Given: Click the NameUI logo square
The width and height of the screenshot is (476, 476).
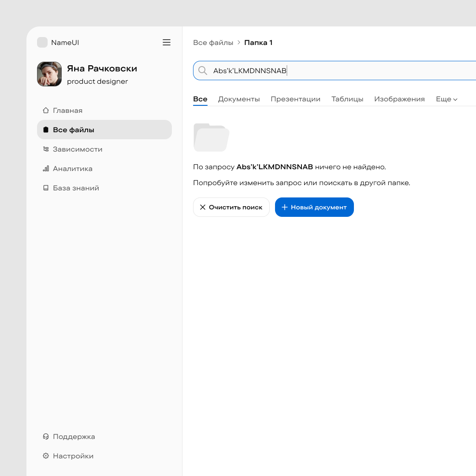Looking at the screenshot, I should pyautogui.click(x=42, y=42).
